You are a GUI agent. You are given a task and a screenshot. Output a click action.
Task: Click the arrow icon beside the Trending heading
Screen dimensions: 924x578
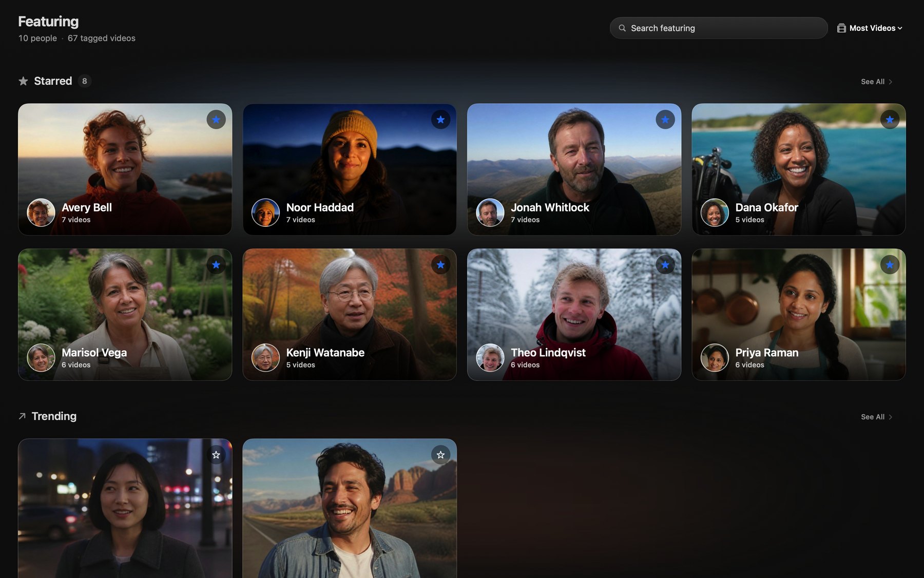click(22, 416)
